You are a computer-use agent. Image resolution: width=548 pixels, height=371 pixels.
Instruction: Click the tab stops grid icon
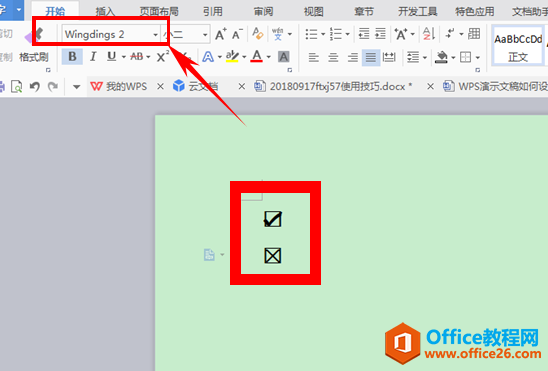coord(474,34)
